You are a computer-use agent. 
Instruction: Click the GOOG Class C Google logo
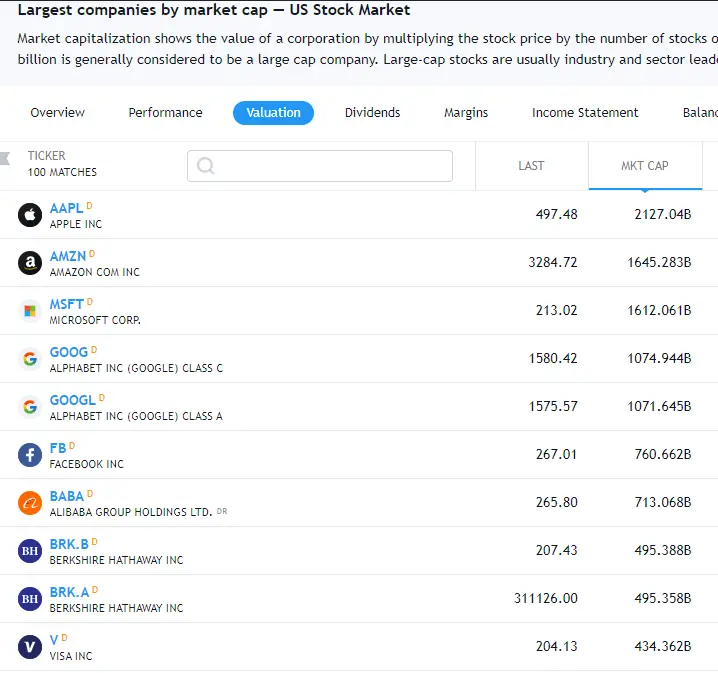[x=30, y=359]
